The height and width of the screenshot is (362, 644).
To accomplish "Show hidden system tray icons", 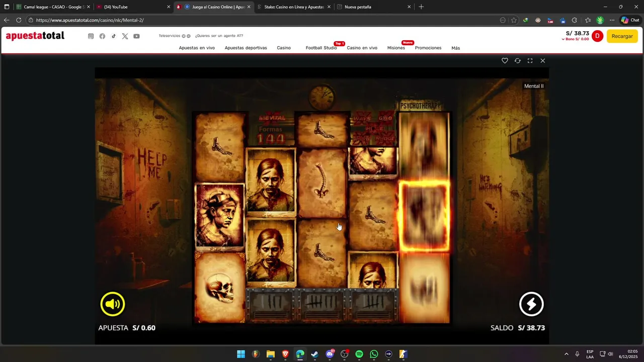I will (567, 354).
